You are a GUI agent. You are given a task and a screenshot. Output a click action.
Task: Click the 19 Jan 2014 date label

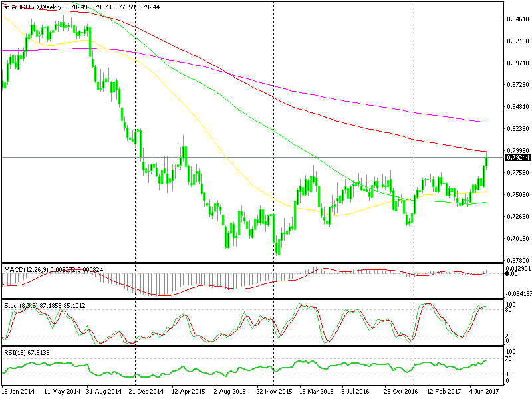(19, 392)
